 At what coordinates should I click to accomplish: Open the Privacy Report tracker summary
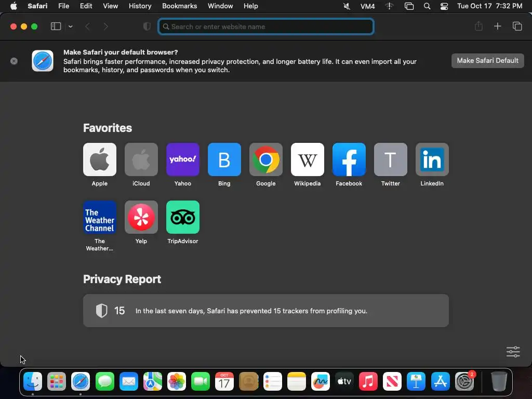[266, 311]
